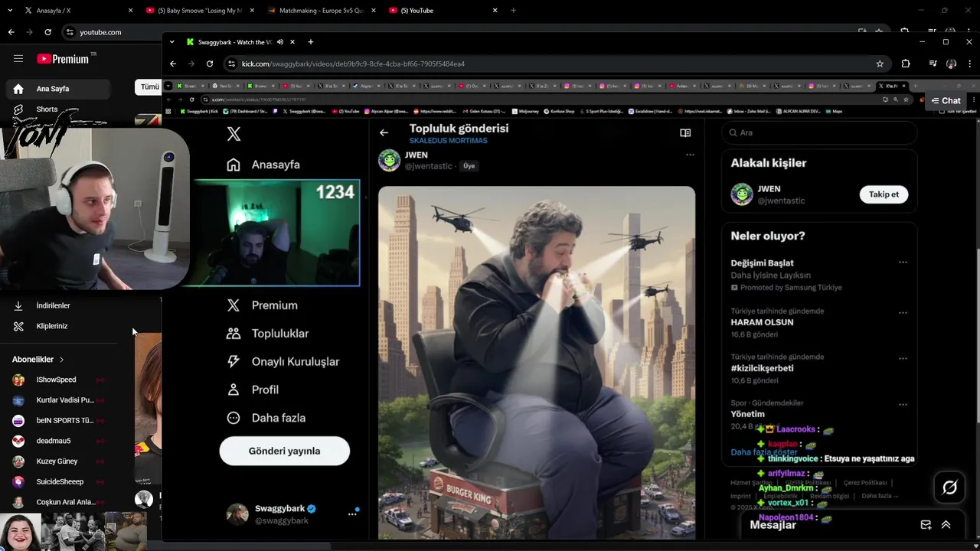Close the (5) YouTube tab

pos(495,11)
